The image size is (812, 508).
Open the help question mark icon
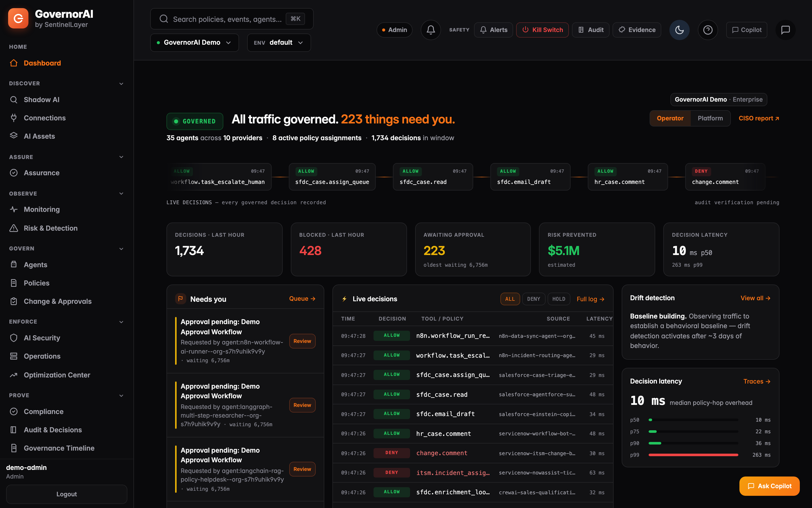click(708, 30)
